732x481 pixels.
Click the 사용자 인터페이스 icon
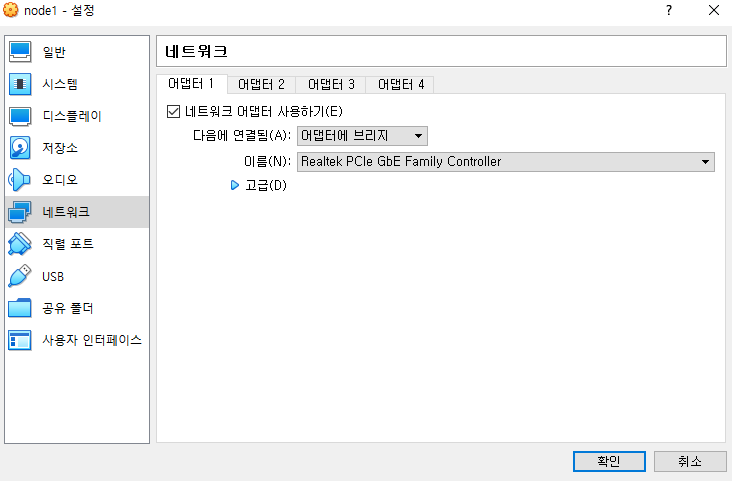[x=21, y=340]
